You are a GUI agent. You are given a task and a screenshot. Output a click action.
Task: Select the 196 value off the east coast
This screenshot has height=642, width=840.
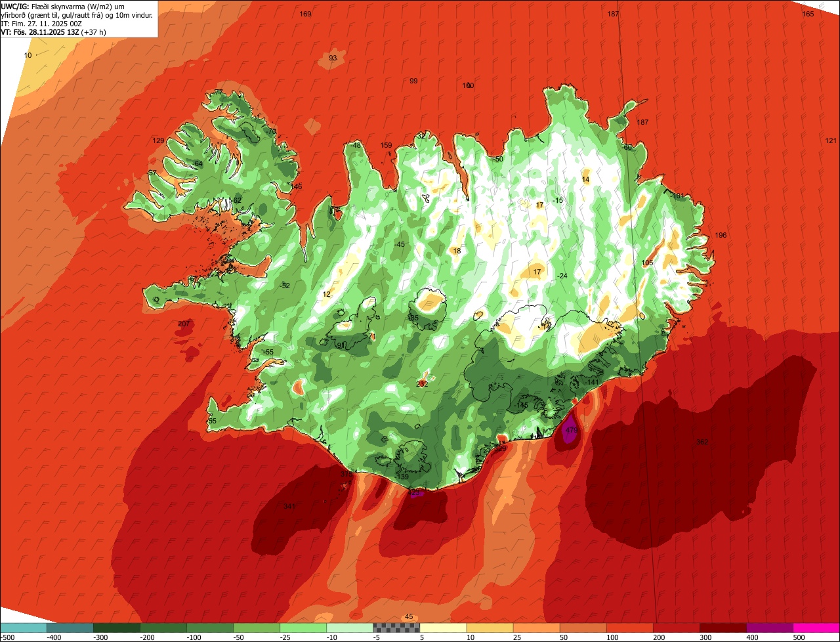(721, 235)
